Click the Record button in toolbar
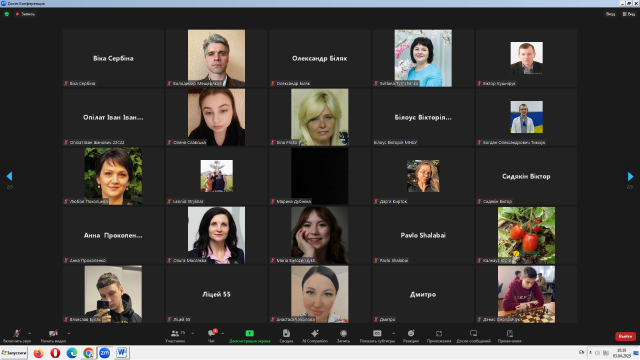The image size is (640, 360). point(343,336)
